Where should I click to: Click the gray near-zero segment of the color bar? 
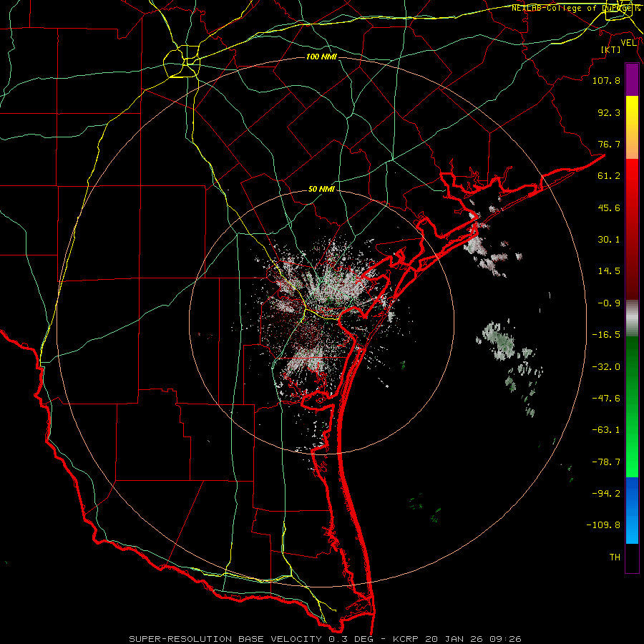pos(632,318)
